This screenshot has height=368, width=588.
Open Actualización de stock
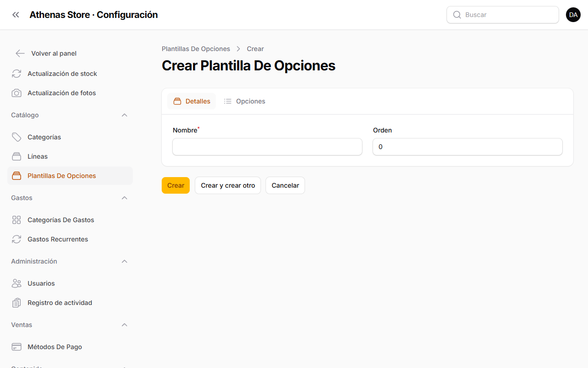pos(70,74)
